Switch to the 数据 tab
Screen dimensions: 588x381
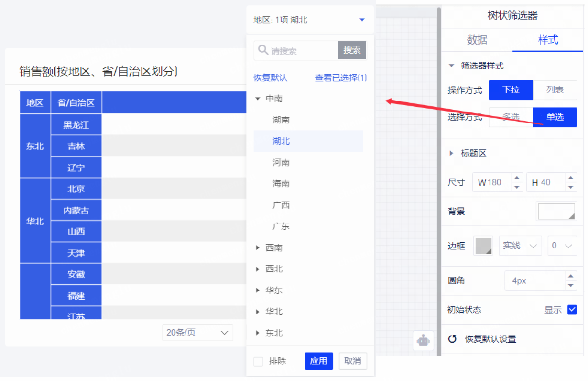point(477,40)
